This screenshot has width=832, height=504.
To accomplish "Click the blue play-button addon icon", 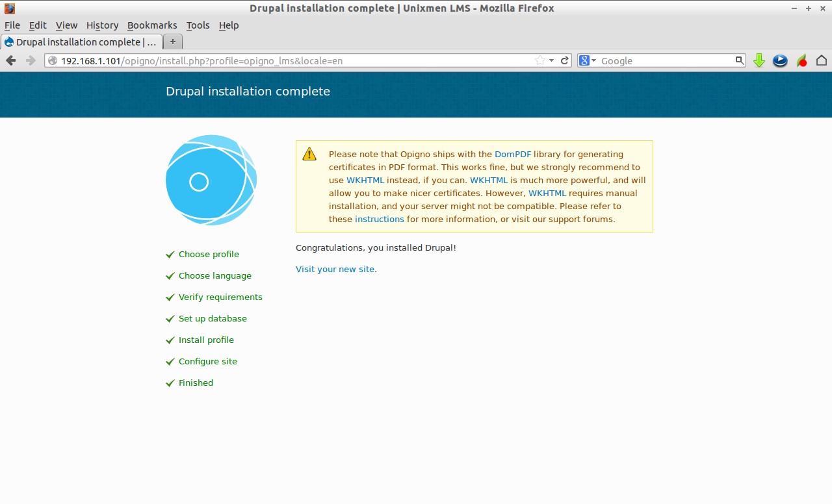I will 780,60.
